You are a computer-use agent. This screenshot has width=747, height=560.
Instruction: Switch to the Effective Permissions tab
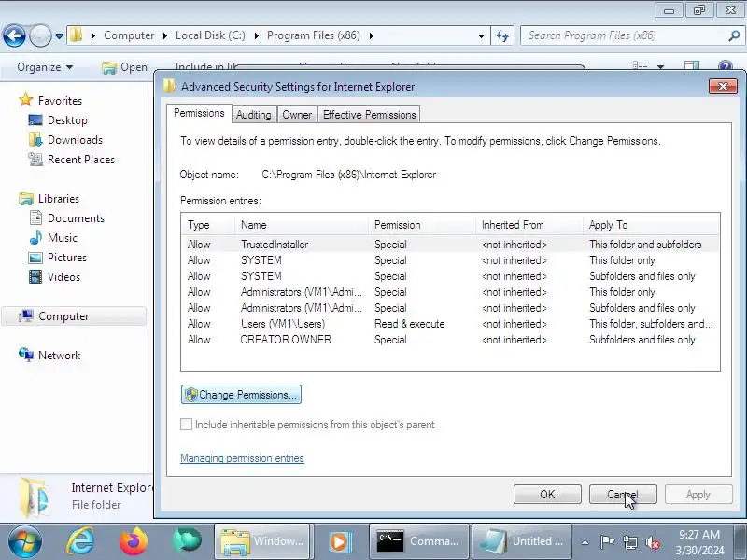369,115
